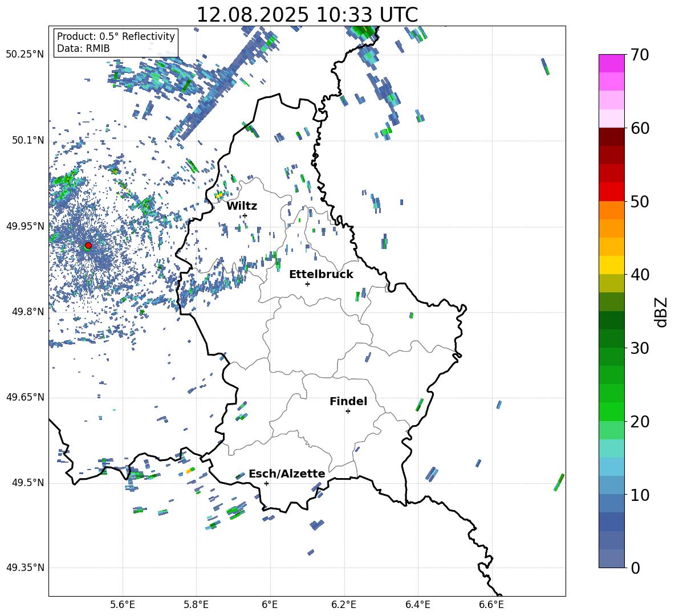Click the Wiltz station cross marker
Screen dimensions: 675x616
(245, 215)
